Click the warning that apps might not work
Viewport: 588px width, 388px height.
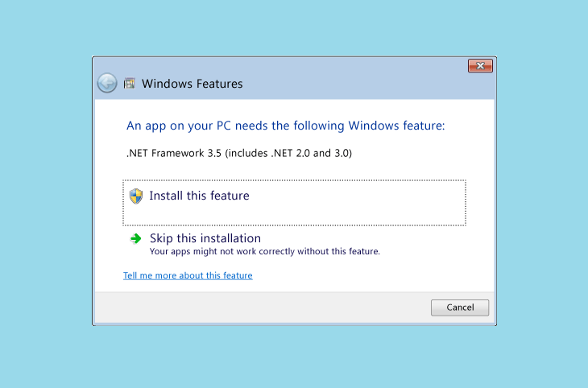click(x=265, y=251)
